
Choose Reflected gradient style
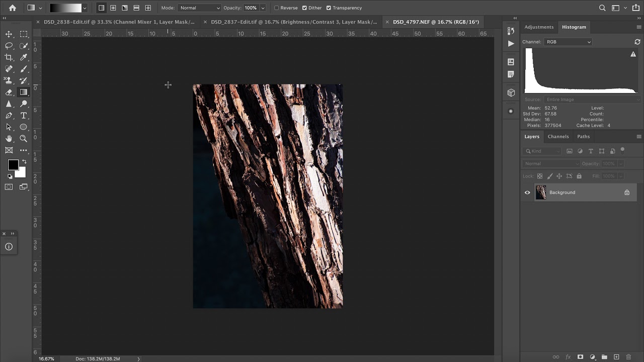click(136, 8)
